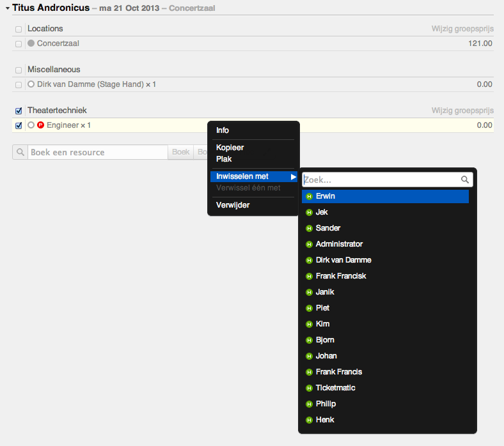Screen dimensions: 504x446
Task: Click the green icon beside Erwin
Action: tap(309, 196)
